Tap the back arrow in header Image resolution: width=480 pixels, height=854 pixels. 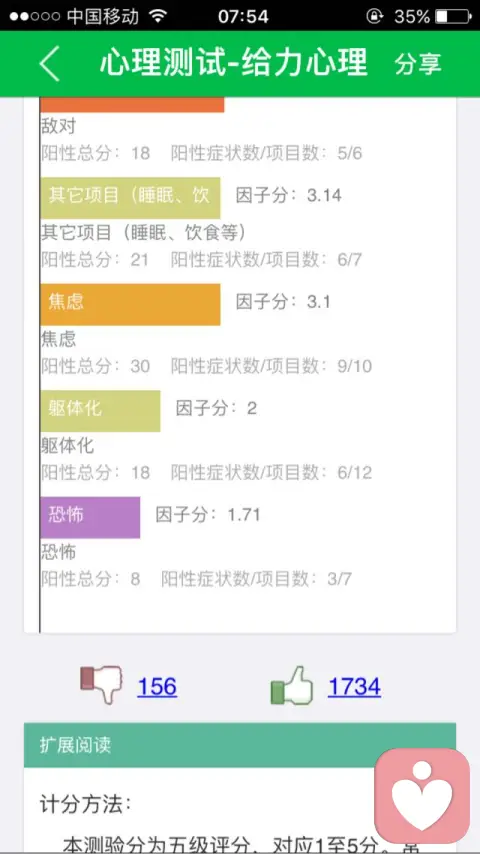[x=50, y=64]
